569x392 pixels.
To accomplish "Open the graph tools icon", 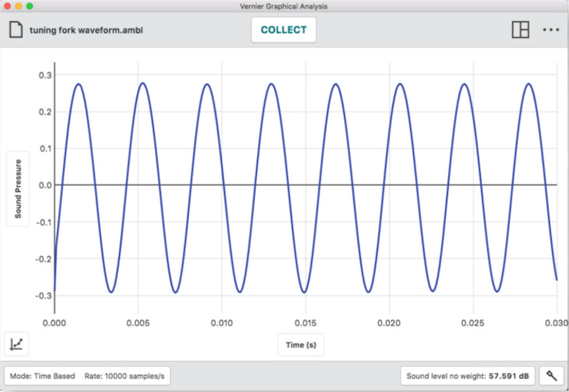I will [16, 344].
